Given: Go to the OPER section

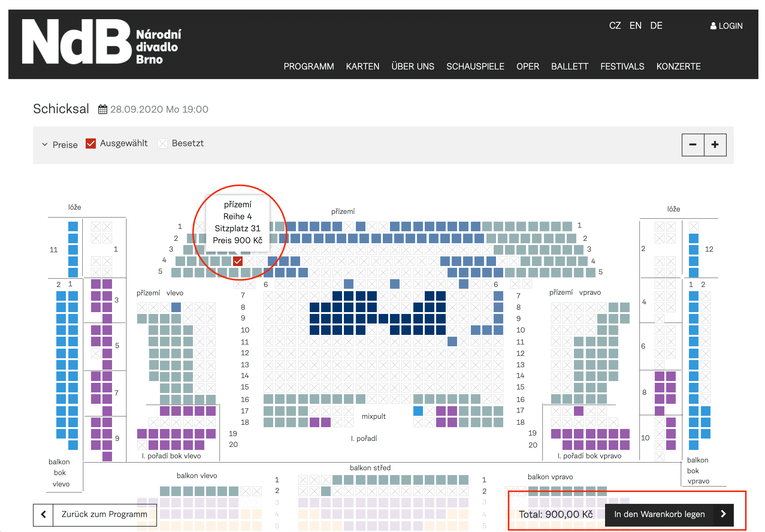Looking at the screenshot, I should 527,66.
